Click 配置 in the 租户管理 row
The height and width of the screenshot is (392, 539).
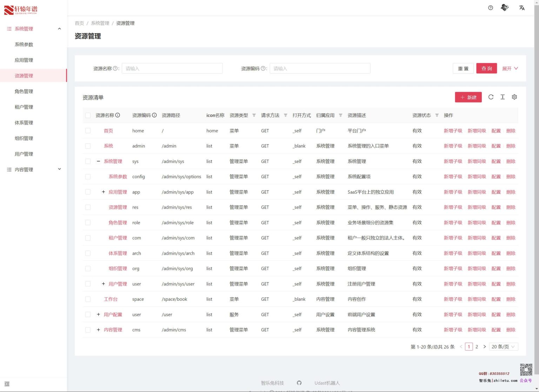(x=496, y=238)
